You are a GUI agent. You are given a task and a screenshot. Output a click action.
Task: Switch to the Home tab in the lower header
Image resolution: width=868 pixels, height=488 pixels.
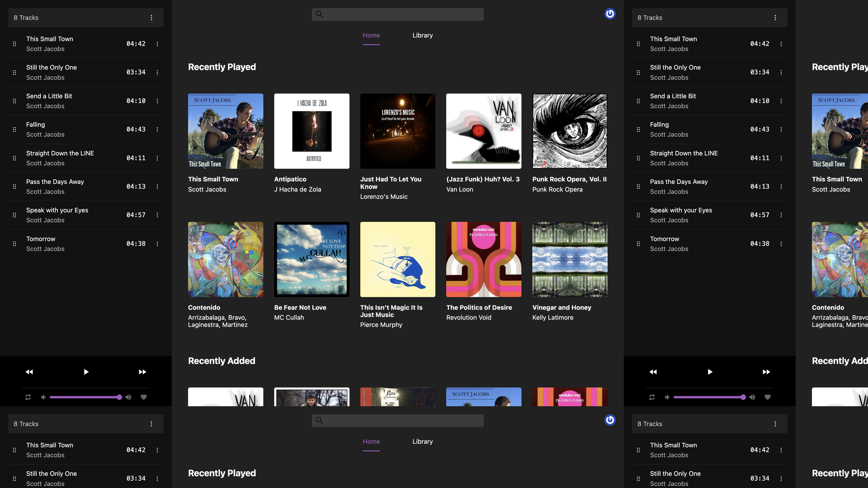371,441
